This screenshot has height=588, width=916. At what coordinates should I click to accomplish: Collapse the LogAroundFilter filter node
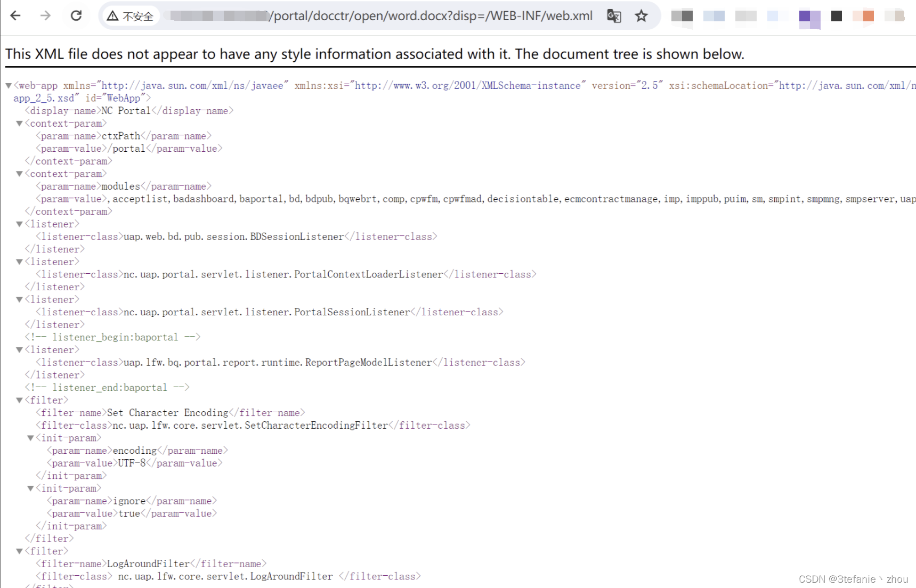click(19, 551)
